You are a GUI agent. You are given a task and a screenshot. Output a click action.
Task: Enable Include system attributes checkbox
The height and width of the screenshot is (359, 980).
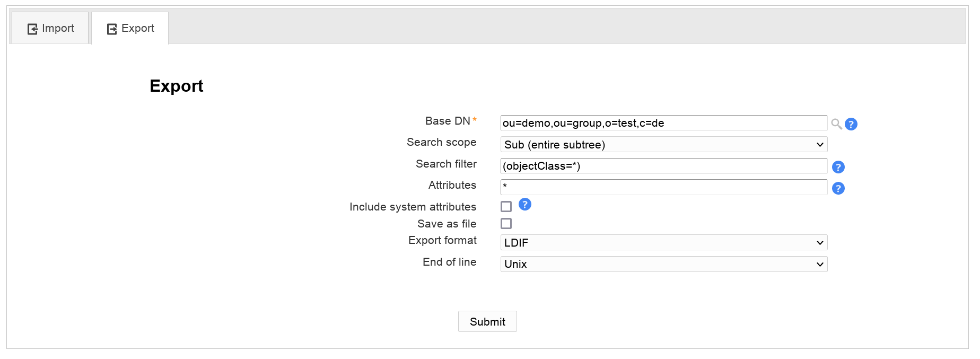click(506, 207)
